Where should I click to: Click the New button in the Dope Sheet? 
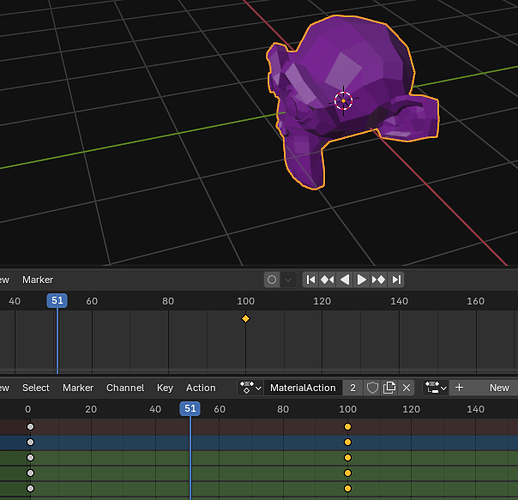pyautogui.click(x=499, y=388)
